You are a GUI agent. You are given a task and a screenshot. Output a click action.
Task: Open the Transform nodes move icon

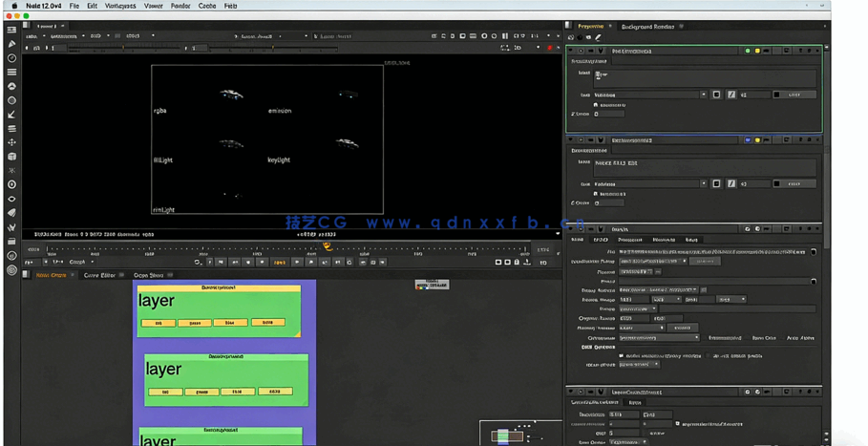[11, 142]
